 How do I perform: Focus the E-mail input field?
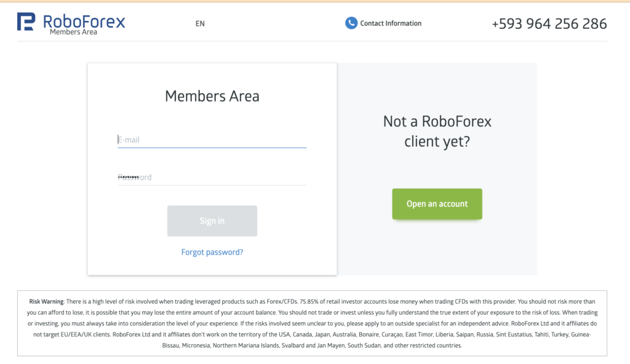coord(212,140)
